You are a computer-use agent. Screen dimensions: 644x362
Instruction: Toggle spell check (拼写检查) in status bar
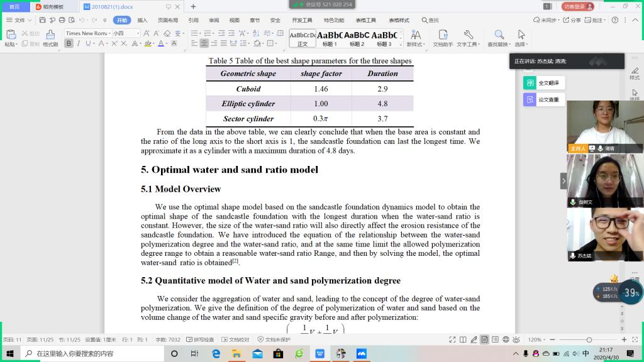(201, 339)
